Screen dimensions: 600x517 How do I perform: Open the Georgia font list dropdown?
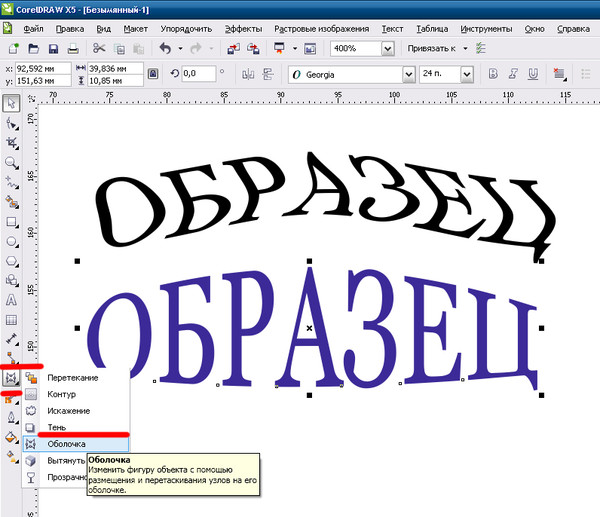409,74
